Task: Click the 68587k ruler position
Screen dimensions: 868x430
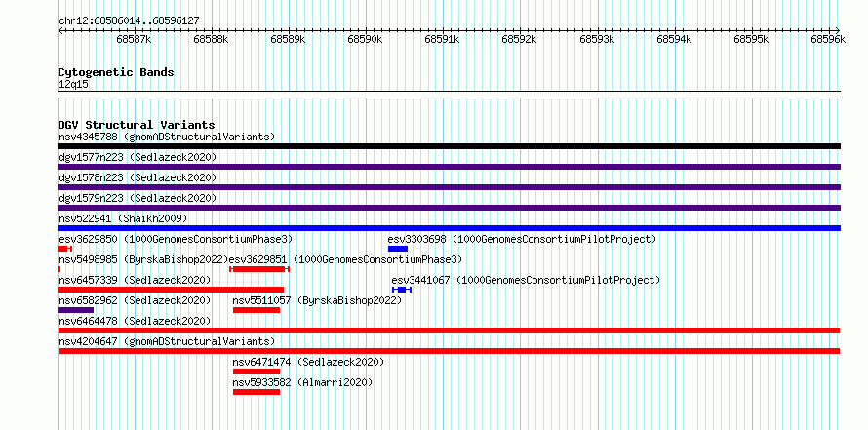Action: pos(134,39)
